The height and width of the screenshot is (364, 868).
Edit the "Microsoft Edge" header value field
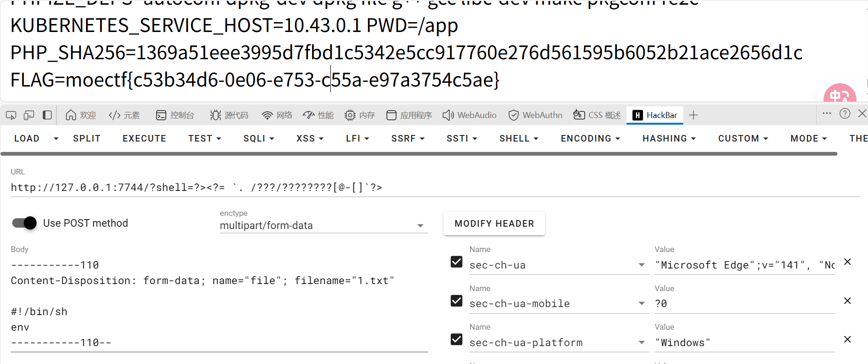tap(744, 265)
